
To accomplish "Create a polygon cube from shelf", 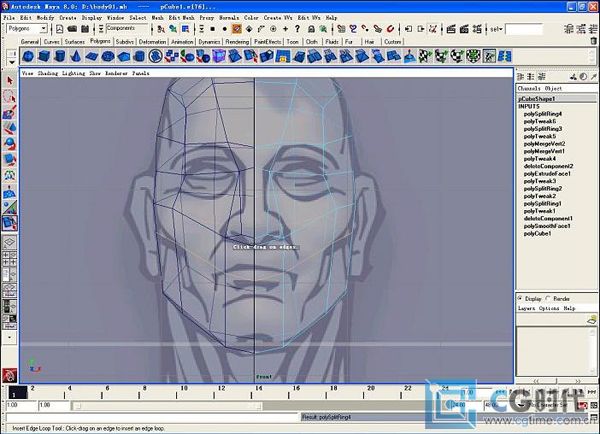I will (x=44, y=56).
